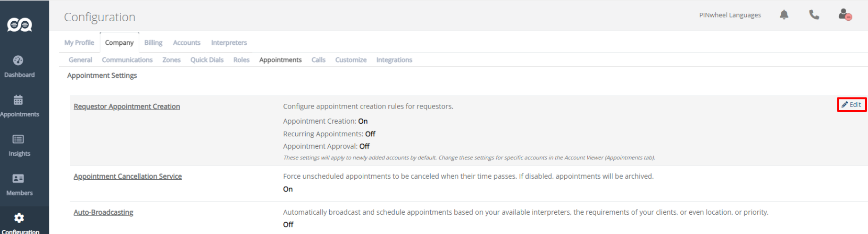Select the Communications sub-tab
Viewport: 868px width, 234px height.
pos(127,60)
